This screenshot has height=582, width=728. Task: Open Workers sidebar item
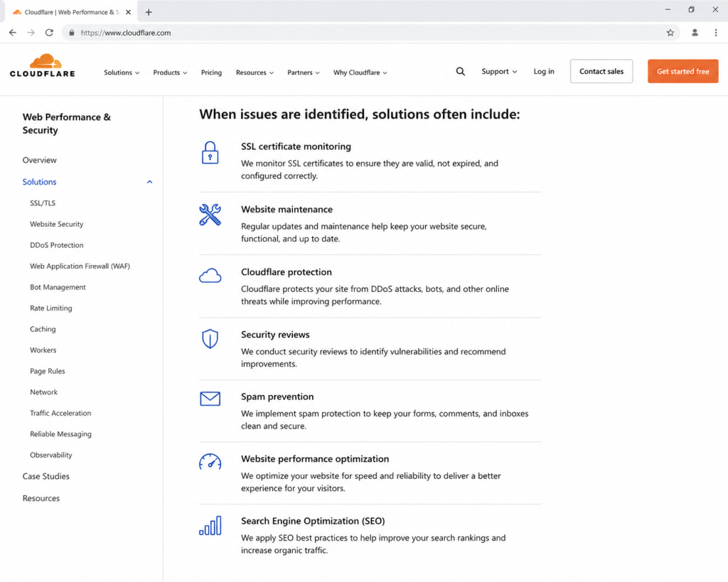point(43,350)
